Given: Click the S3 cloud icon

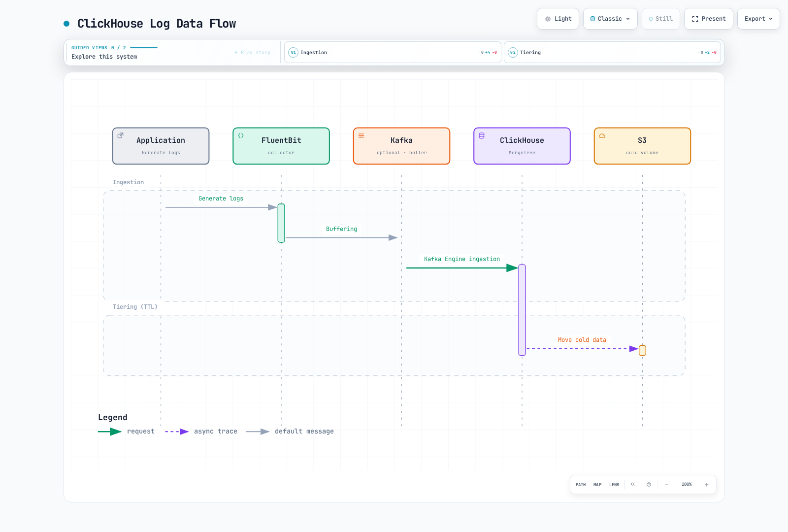Looking at the screenshot, I should [602, 135].
